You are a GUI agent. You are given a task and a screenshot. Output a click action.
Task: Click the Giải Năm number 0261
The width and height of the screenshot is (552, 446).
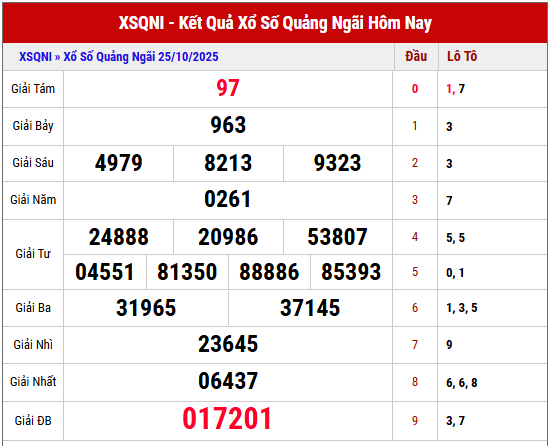click(x=227, y=199)
